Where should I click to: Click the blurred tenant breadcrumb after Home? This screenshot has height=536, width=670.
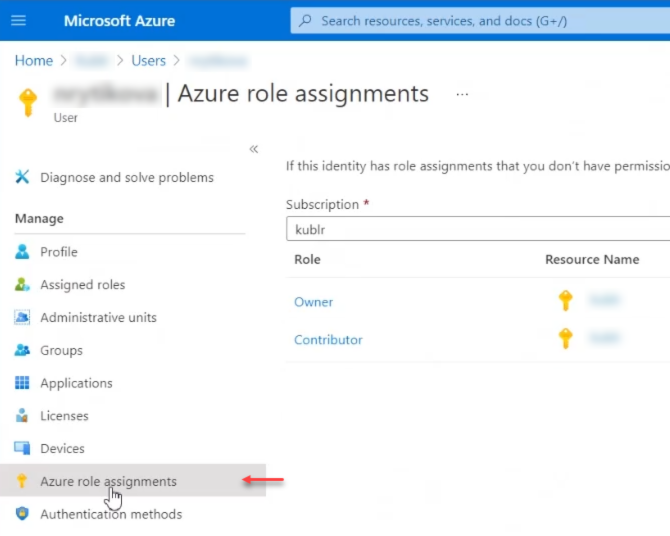pos(91,61)
